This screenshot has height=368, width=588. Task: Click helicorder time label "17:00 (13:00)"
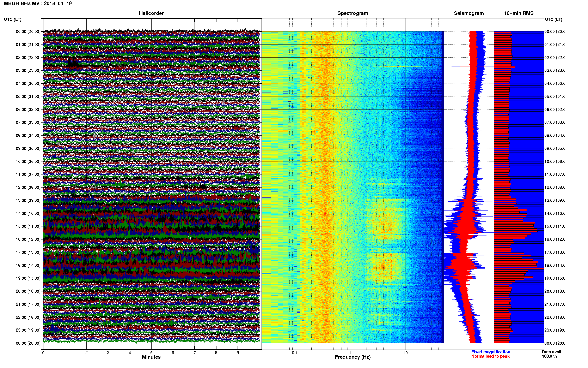point(28,252)
